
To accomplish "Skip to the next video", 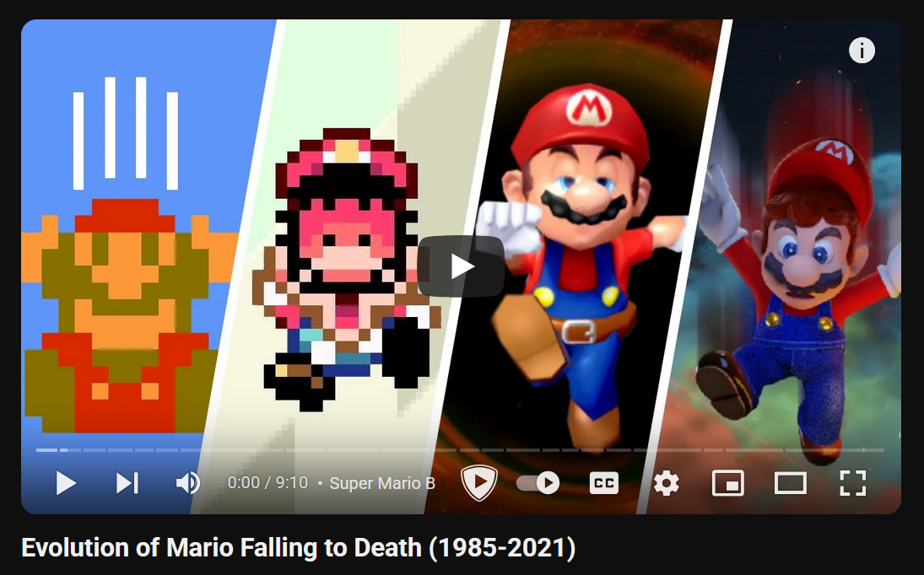I will (127, 483).
